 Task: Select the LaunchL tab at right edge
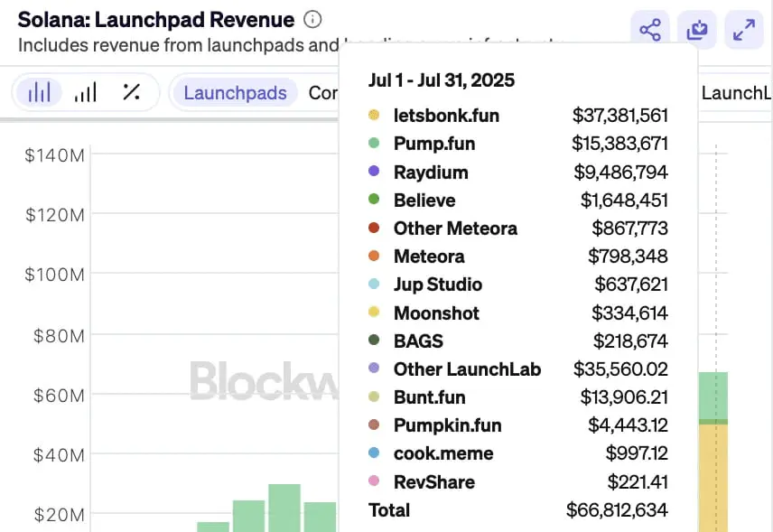click(x=736, y=93)
